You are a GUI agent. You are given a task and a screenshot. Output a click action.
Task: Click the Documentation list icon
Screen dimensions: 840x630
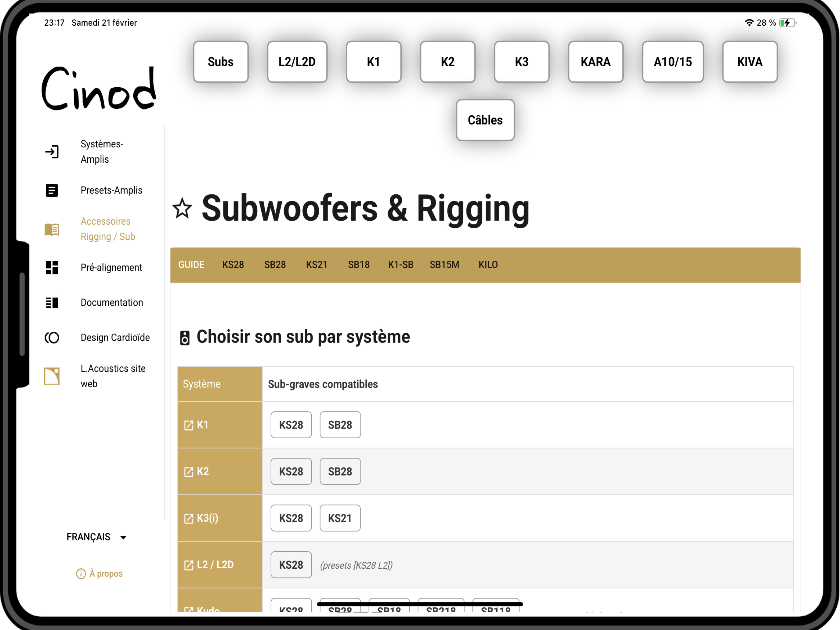pyautogui.click(x=52, y=303)
